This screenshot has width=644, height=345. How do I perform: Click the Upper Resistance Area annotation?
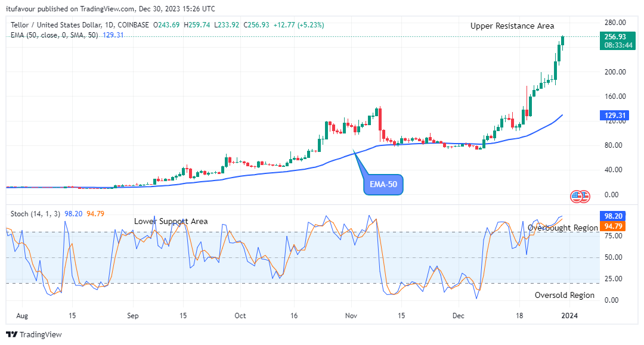click(512, 26)
